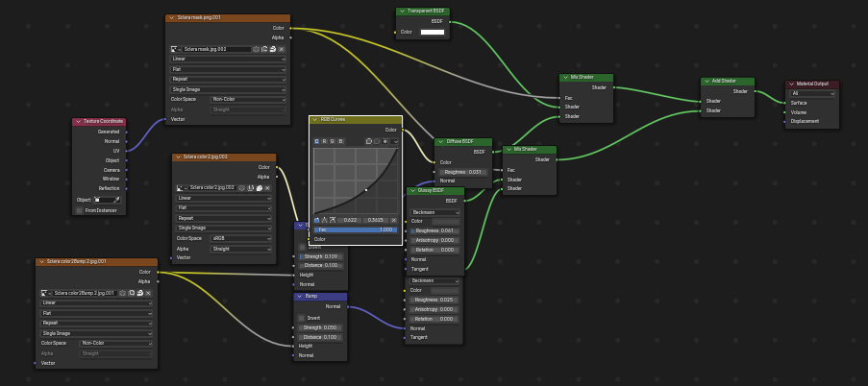The image size is (868, 386).
Task: Change Non-Color color space in Sclera mask node
Action: pos(249,100)
